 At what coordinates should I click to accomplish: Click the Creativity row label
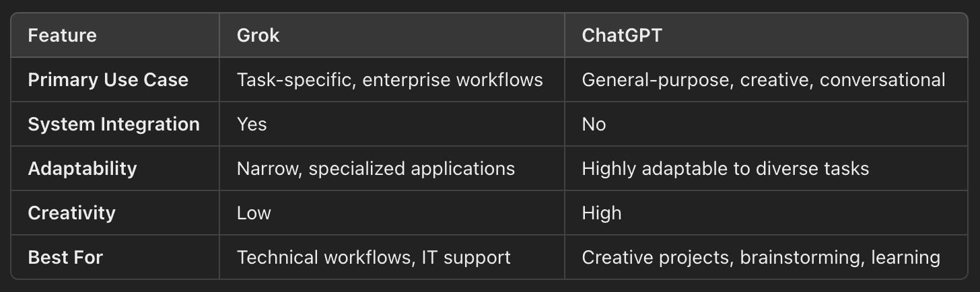[71, 213]
